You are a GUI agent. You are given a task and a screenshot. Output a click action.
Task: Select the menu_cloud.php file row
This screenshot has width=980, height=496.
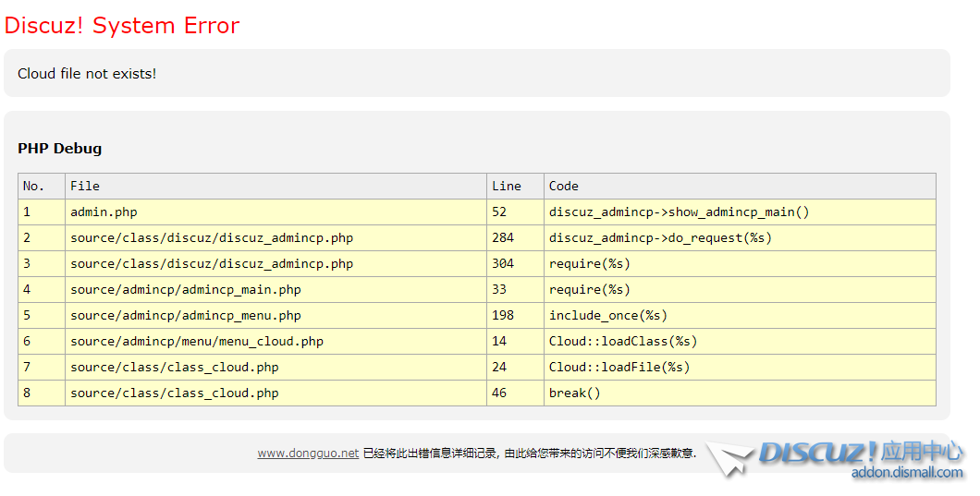pyautogui.click(x=197, y=342)
